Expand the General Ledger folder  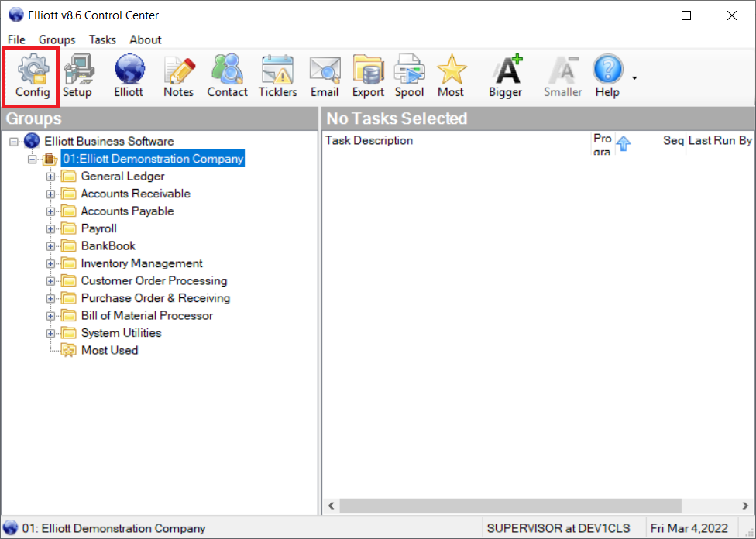(x=50, y=177)
